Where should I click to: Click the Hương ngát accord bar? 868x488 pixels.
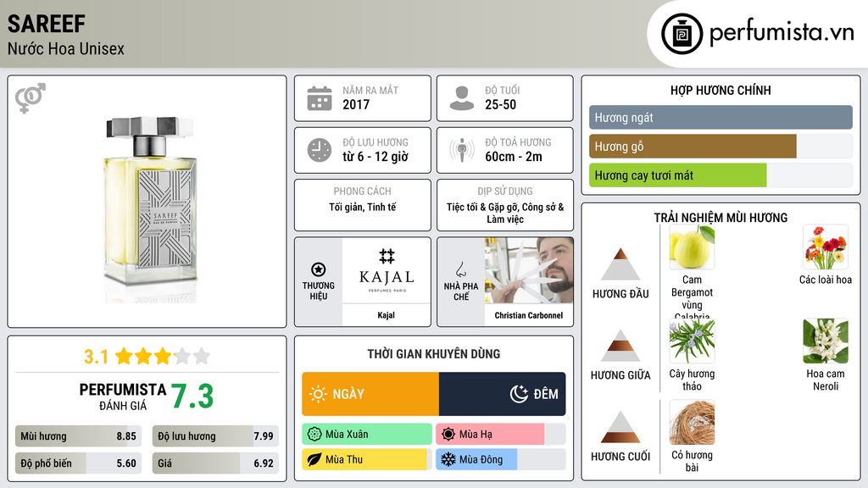(x=721, y=117)
